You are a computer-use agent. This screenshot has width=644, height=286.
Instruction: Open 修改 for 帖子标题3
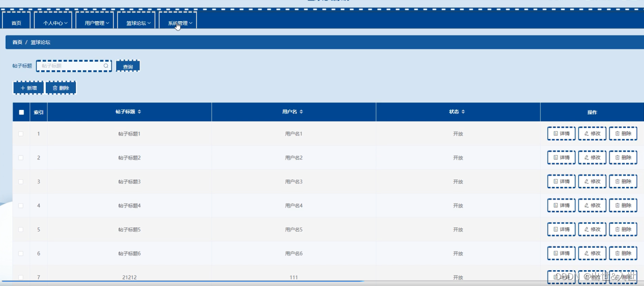(592, 182)
